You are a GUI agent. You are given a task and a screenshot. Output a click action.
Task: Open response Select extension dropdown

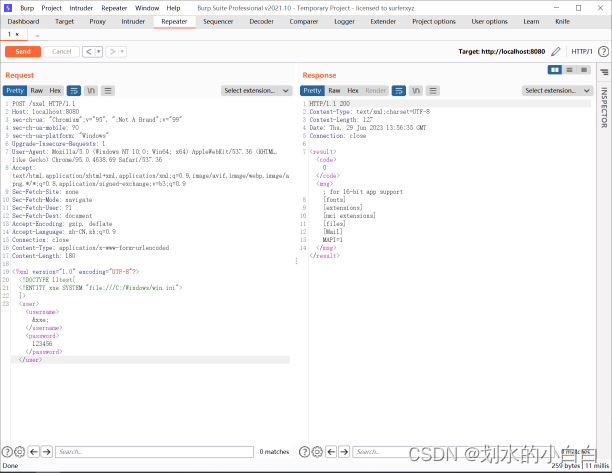557,91
